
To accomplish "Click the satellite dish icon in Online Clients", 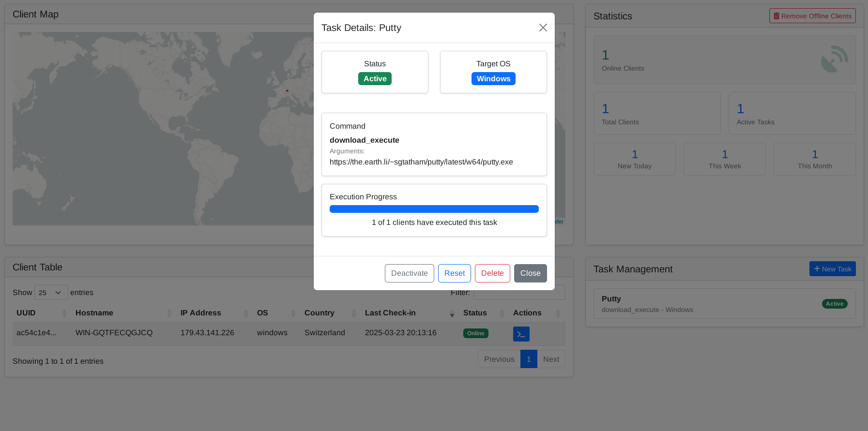I will click(834, 59).
